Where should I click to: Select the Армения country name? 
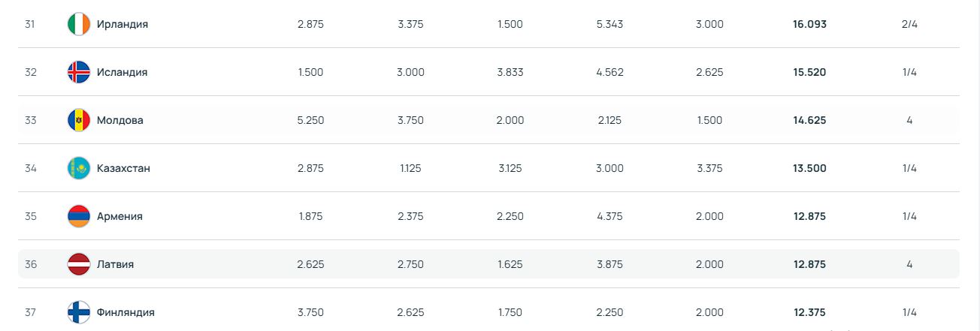point(119,216)
